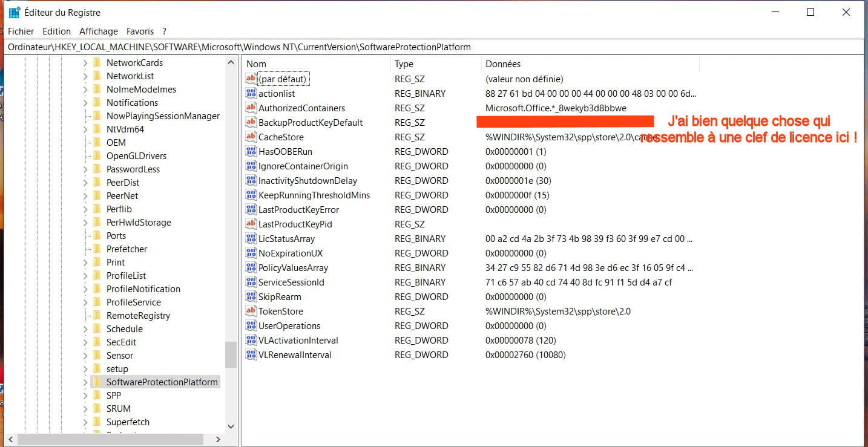Select the NowPlayingSessionManager key
This screenshot has width=868, height=447.
163,116
